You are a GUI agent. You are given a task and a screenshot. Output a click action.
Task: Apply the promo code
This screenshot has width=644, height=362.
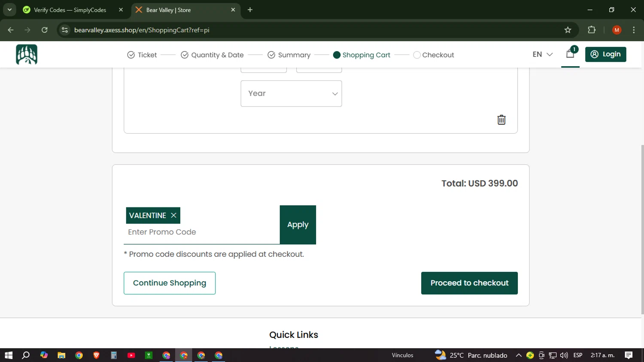point(298,225)
